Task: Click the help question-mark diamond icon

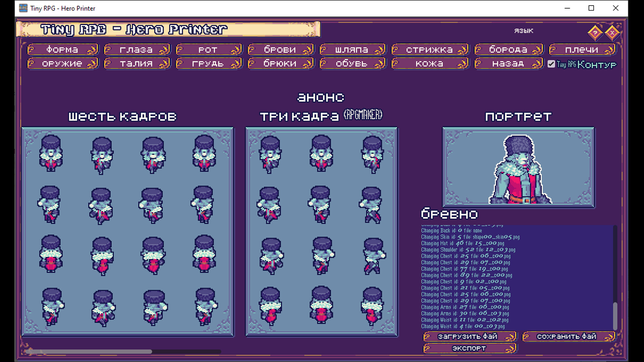Action: tap(595, 33)
